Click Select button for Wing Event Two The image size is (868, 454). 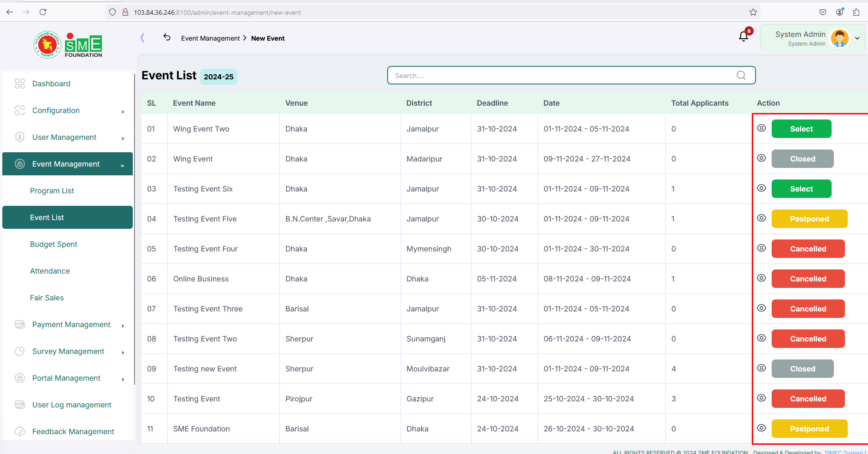tap(801, 129)
